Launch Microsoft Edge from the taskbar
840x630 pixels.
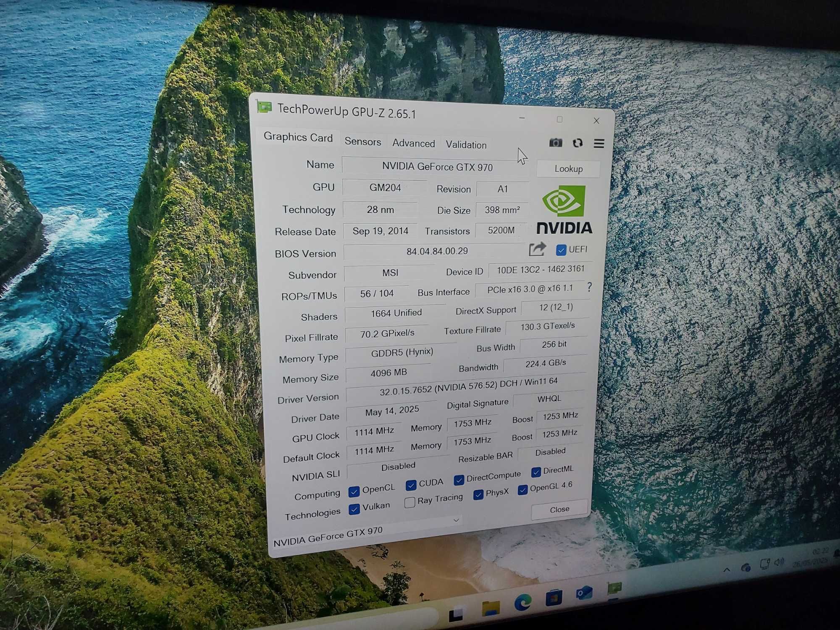[x=523, y=603]
